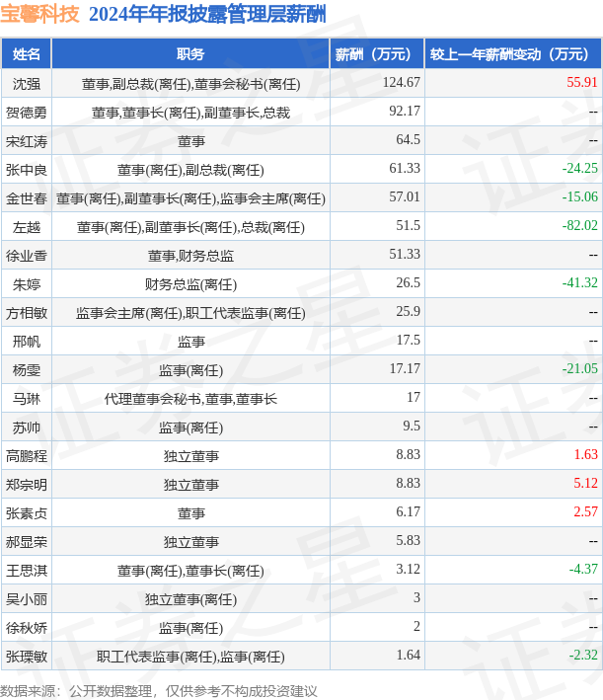Select salary value 124.67
The width and height of the screenshot is (603, 700).
click(402, 83)
